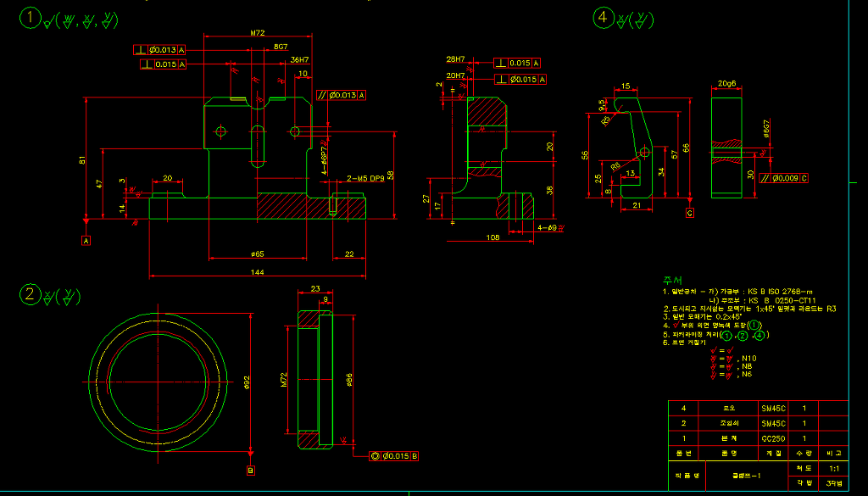Select the M72 dimension above the bracket view
Image resolution: width=868 pixels, height=496 pixels.
click(x=258, y=33)
